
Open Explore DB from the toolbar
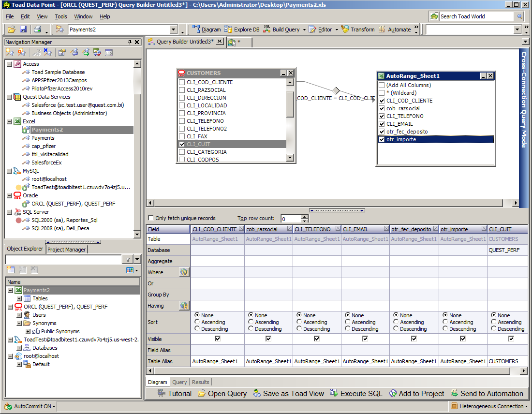pyautogui.click(x=242, y=30)
